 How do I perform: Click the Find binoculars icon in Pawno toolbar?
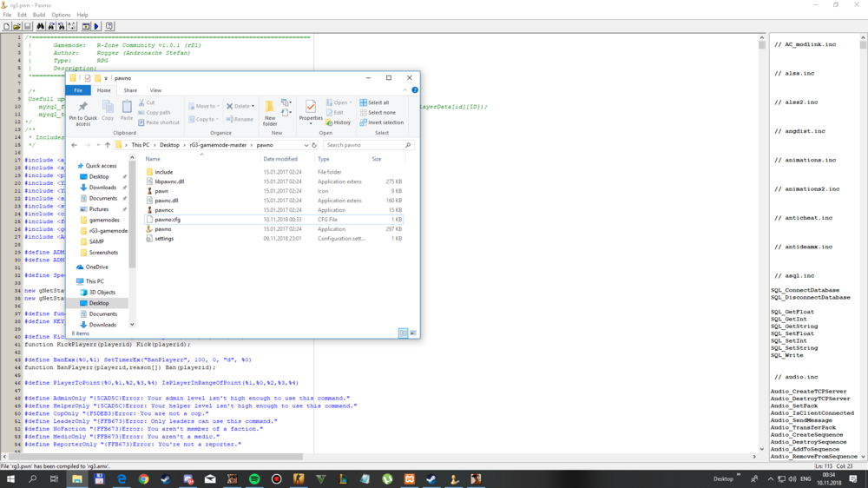coord(41,26)
